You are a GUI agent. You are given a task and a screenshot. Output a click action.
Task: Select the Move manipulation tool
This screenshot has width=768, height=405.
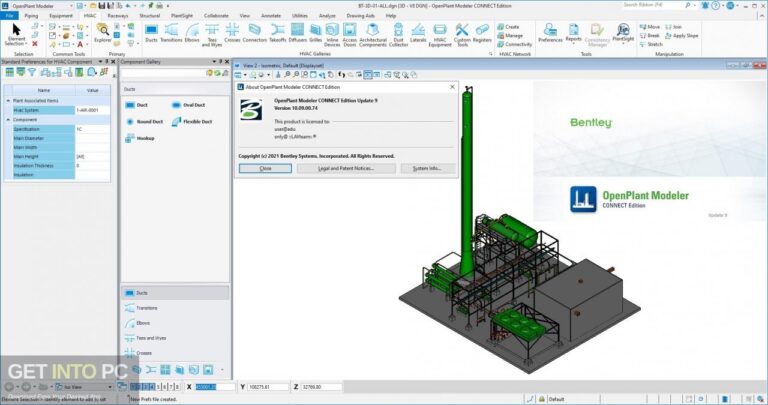click(x=650, y=27)
